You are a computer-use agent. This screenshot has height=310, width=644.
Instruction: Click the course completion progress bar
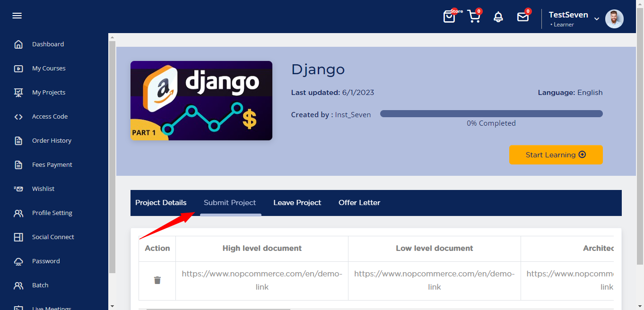coord(491,113)
